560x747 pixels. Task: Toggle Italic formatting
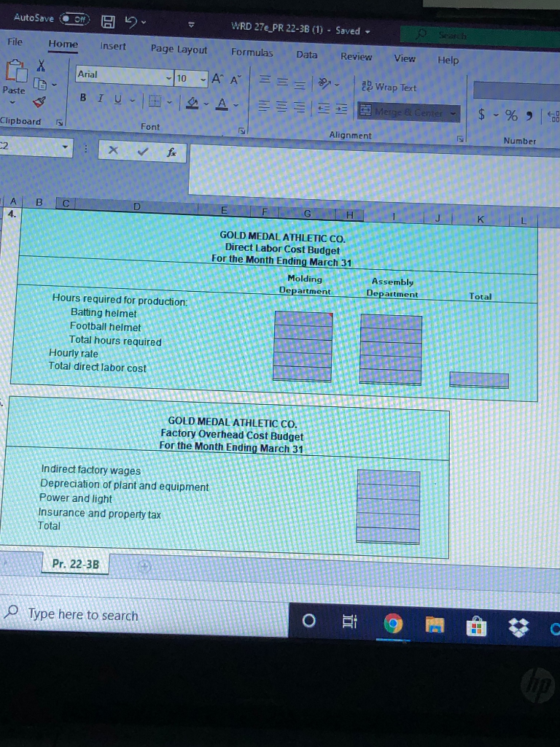tap(100, 98)
